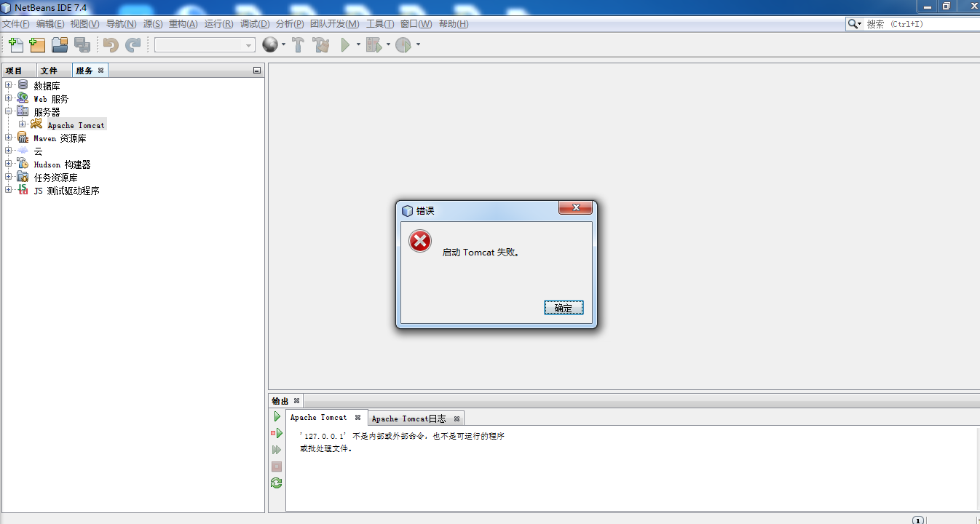Open the Debug Project dropdown arrow
The width and height of the screenshot is (980, 524).
coord(388,45)
